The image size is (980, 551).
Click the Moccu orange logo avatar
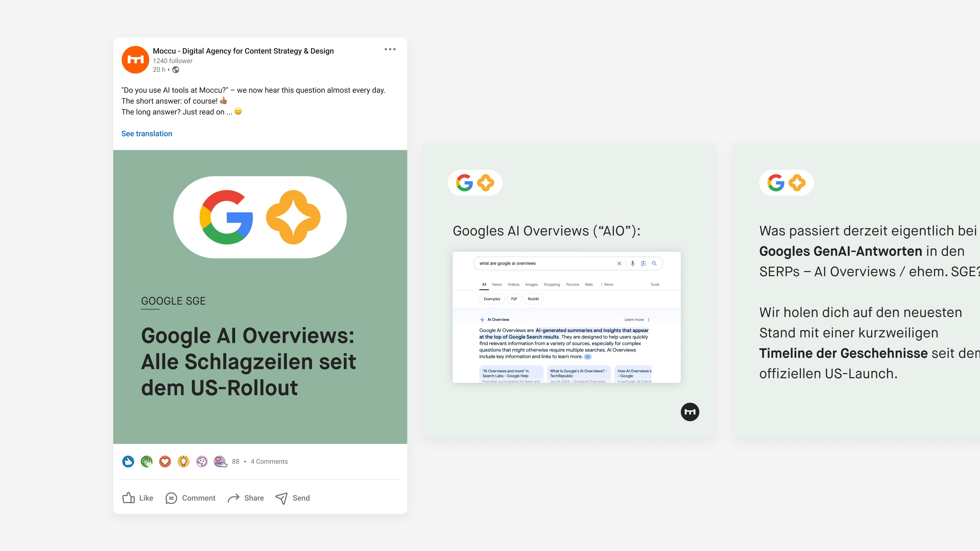coord(135,60)
